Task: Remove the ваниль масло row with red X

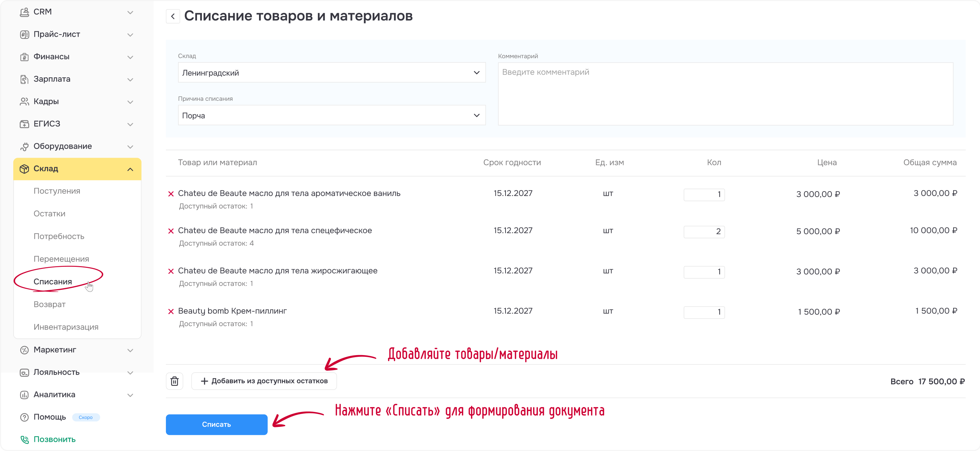Action: pos(171,194)
